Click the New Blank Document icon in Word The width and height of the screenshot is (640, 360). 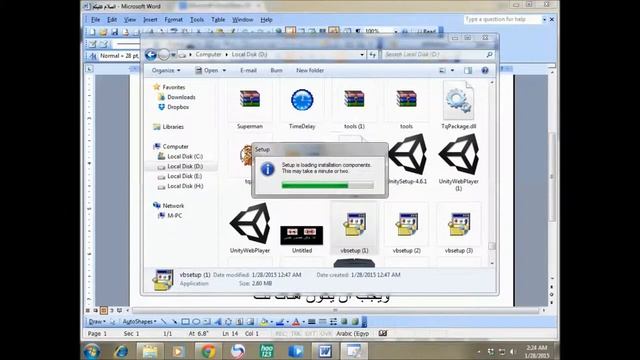click(93, 32)
